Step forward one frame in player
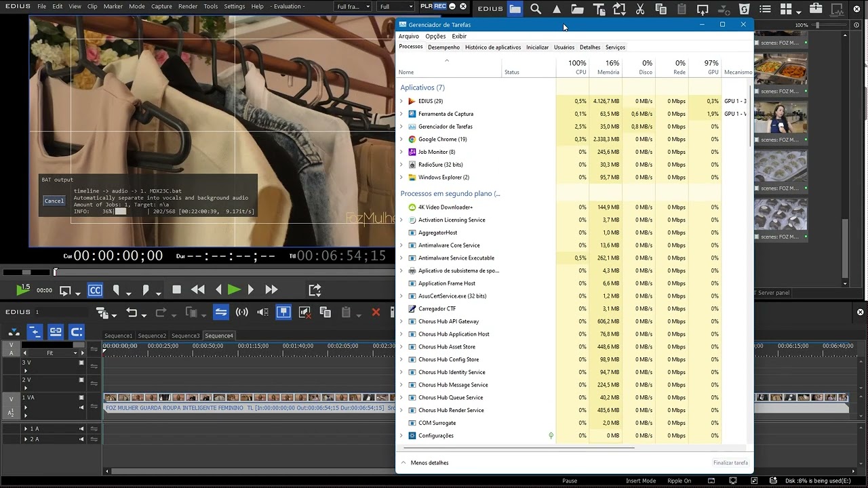The image size is (868, 488). (251, 289)
